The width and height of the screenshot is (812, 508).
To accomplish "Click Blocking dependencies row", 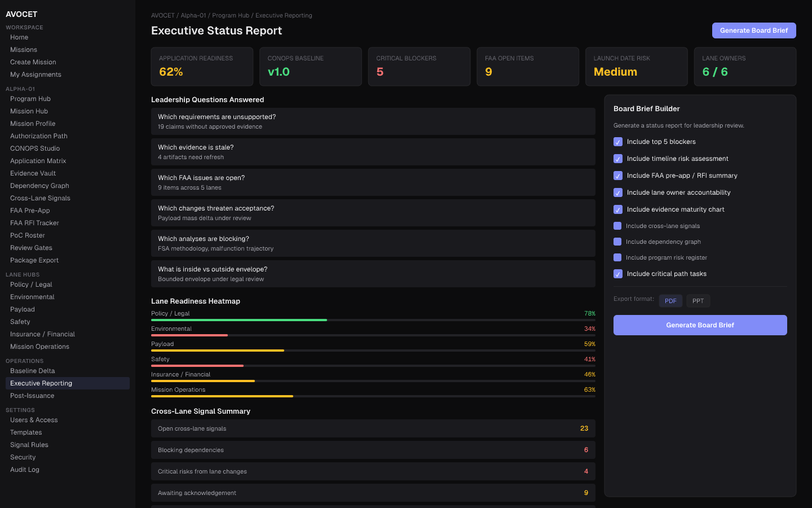I will tap(373, 450).
